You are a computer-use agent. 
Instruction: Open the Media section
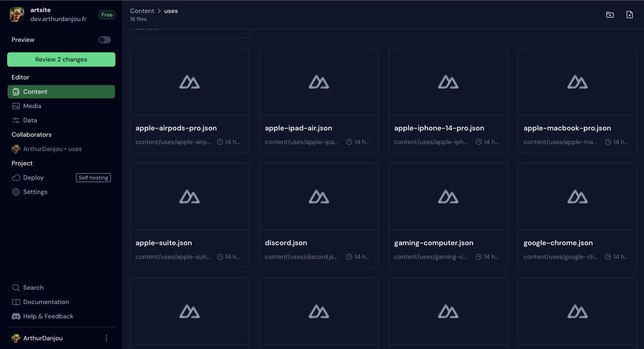(32, 106)
